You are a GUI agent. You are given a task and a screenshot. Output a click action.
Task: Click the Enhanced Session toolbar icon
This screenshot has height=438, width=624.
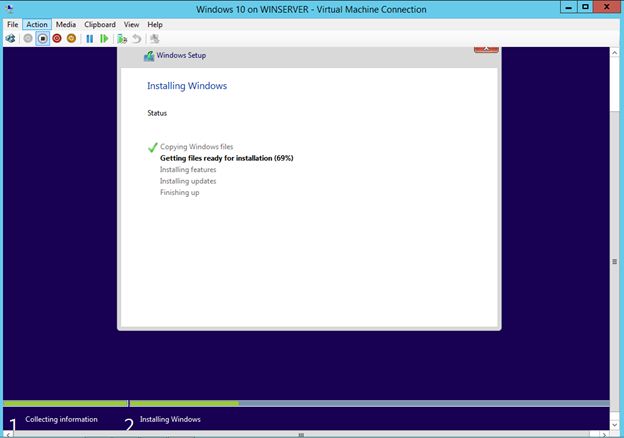tap(154, 39)
